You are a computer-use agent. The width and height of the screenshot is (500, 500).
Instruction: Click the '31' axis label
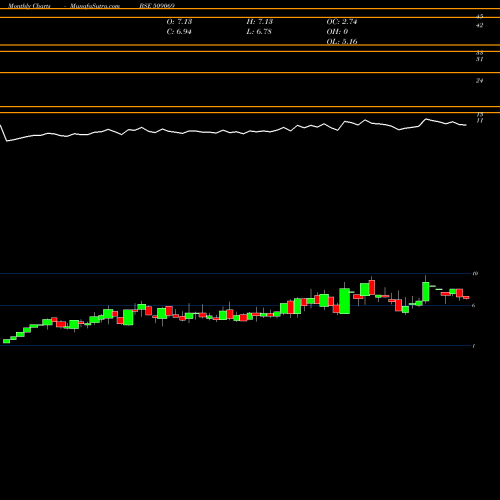pyautogui.click(x=480, y=59)
